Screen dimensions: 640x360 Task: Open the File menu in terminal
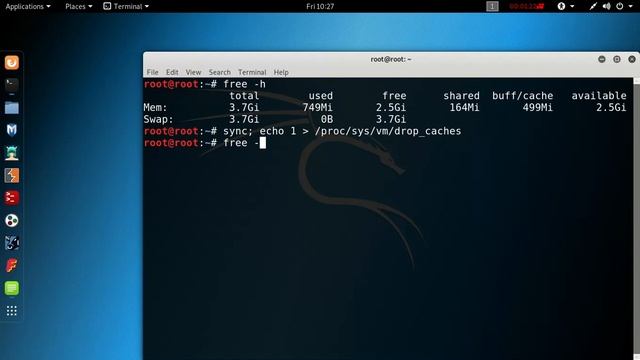pyautogui.click(x=153, y=72)
